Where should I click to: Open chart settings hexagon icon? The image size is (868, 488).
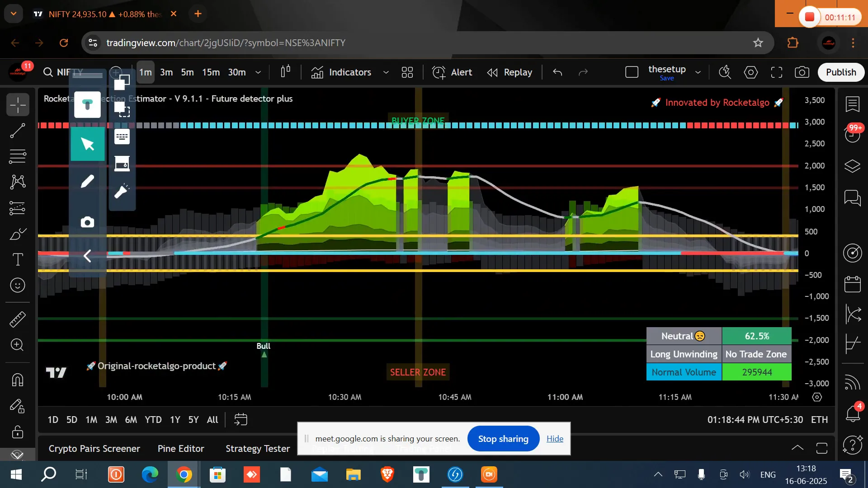[751, 72]
